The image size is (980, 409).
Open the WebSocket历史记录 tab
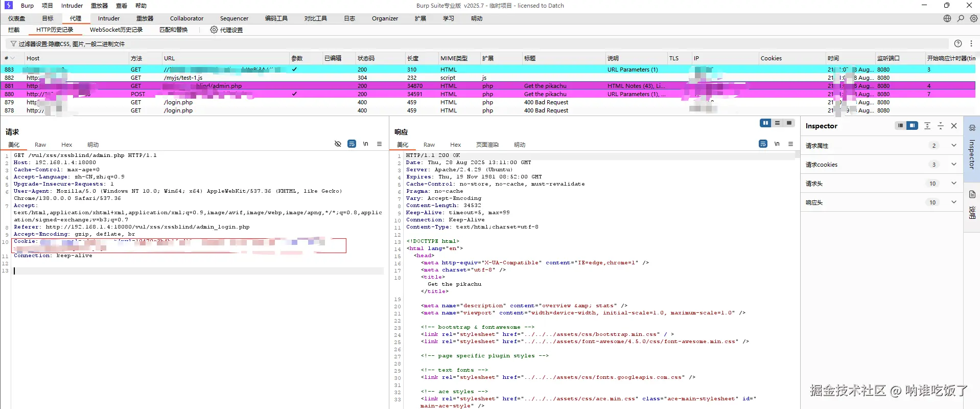click(x=116, y=30)
